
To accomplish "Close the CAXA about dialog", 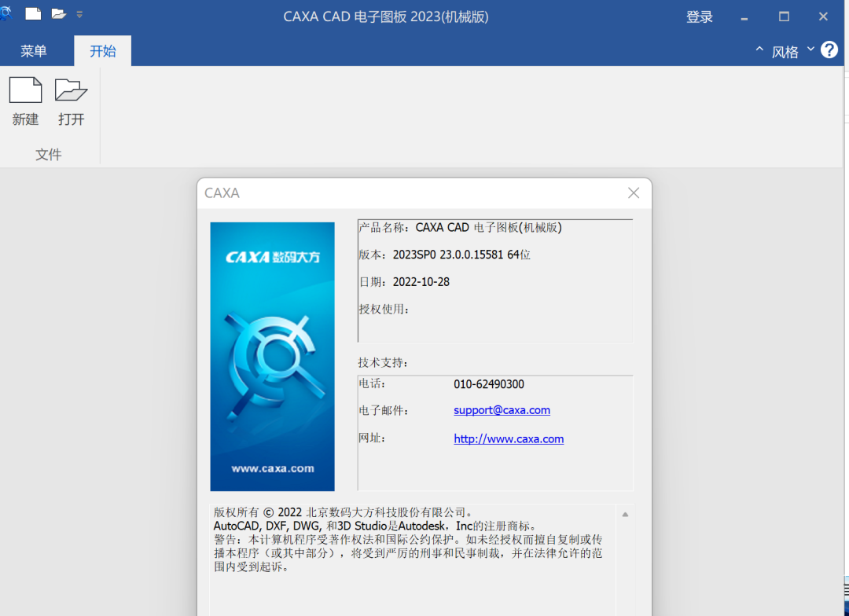I will (634, 192).
